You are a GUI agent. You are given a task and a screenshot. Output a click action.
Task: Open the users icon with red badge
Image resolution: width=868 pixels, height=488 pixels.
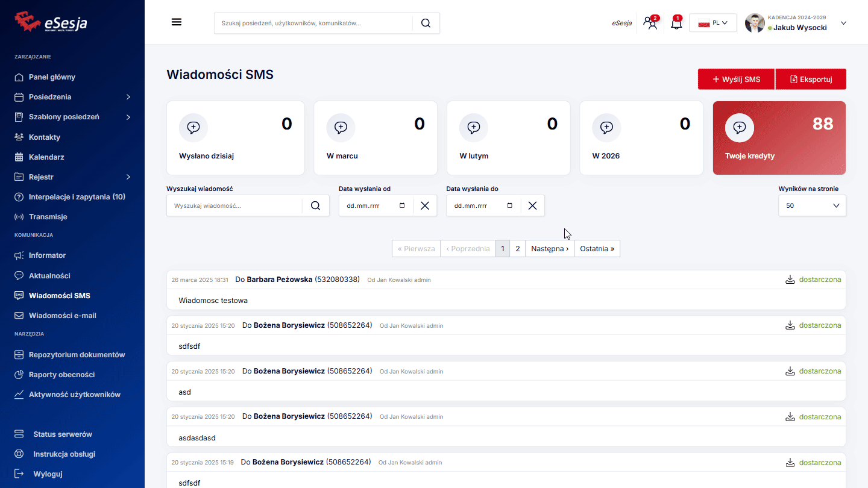650,23
